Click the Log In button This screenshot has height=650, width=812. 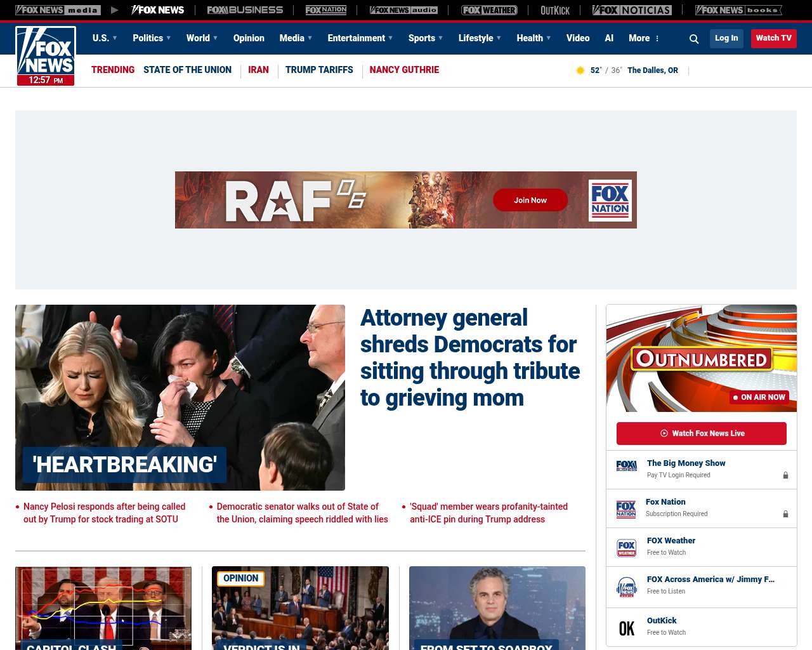click(x=726, y=38)
